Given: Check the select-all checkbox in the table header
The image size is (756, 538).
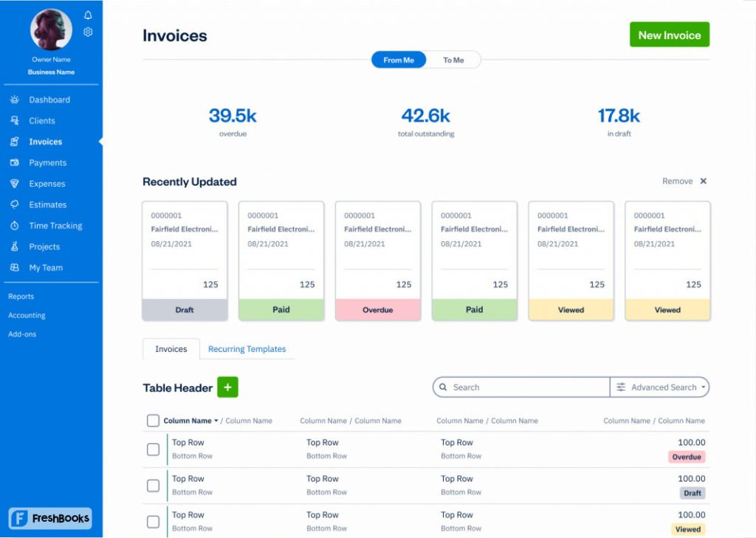Looking at the screenshot, I should 153,421.
